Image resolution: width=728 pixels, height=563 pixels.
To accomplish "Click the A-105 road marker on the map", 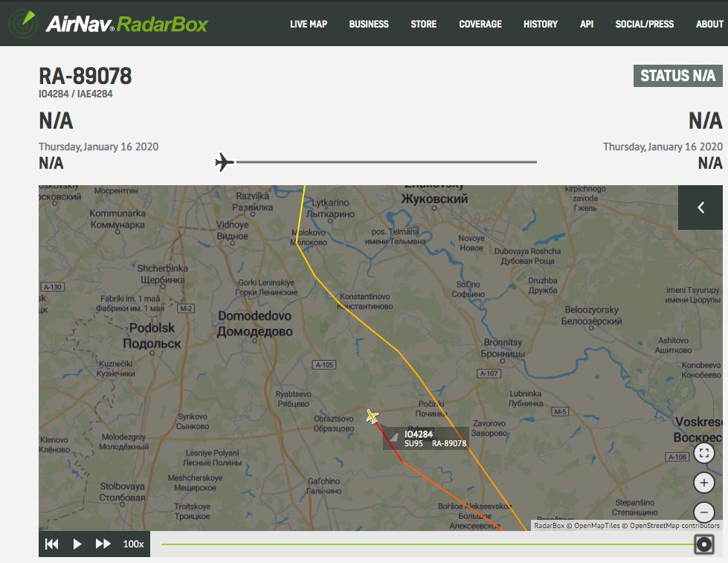I will coord(324,364).
